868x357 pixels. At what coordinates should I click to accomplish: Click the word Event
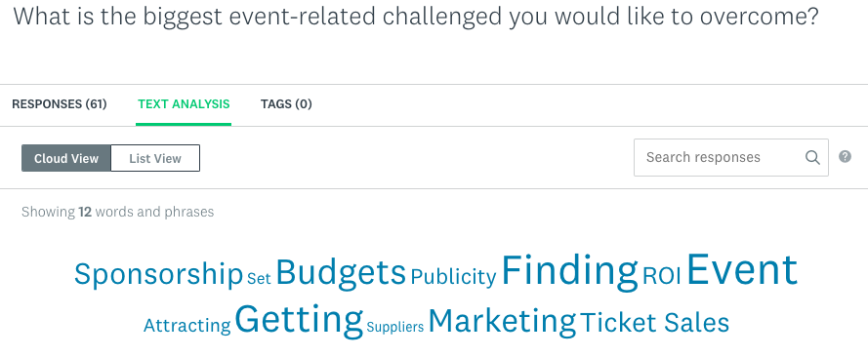coord(742,269)
